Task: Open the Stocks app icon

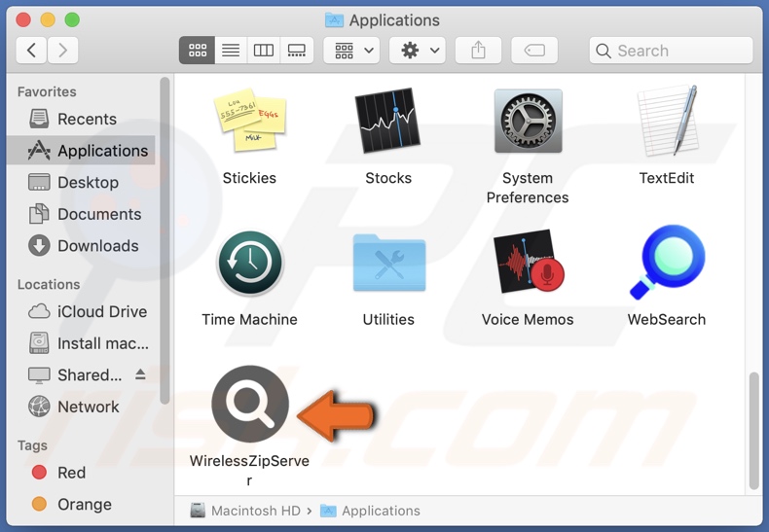Action: pos(388,121)
